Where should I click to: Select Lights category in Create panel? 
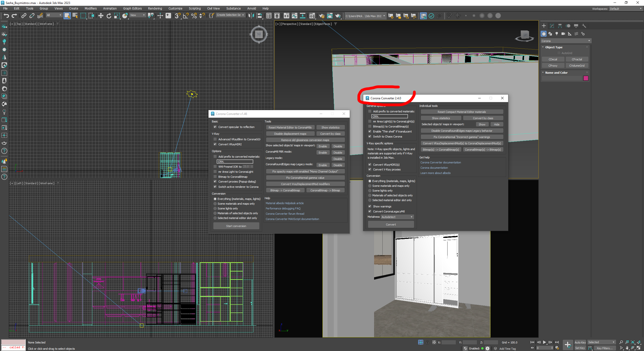click(557, 34)
